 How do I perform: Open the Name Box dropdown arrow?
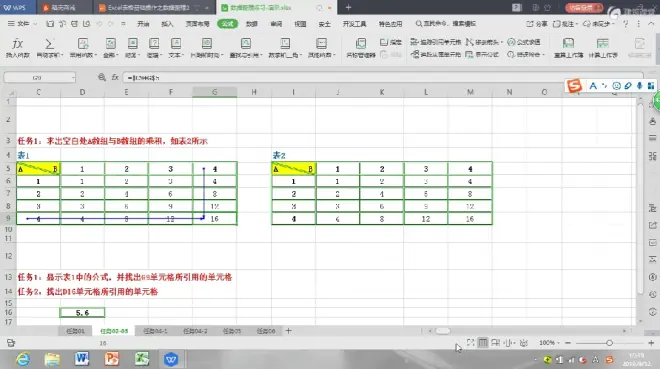coord(73,77)
